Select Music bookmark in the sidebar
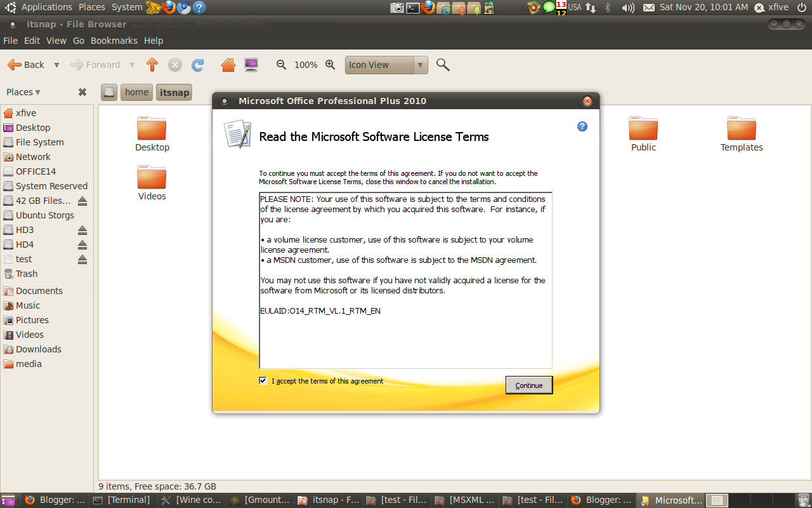Image resolution: width=812 pixels, height=508 pixels. point(47,305)
